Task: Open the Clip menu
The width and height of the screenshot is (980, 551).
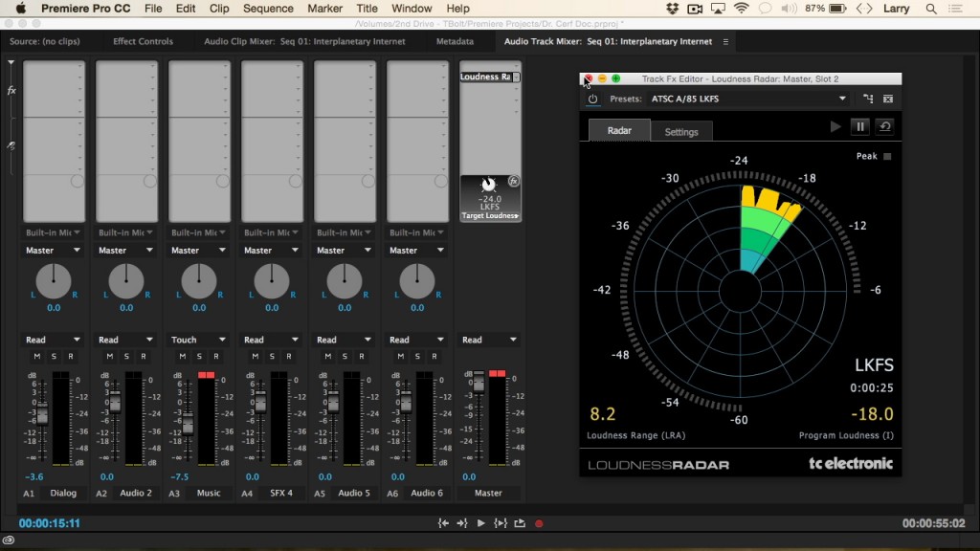Action: point(219,9)
